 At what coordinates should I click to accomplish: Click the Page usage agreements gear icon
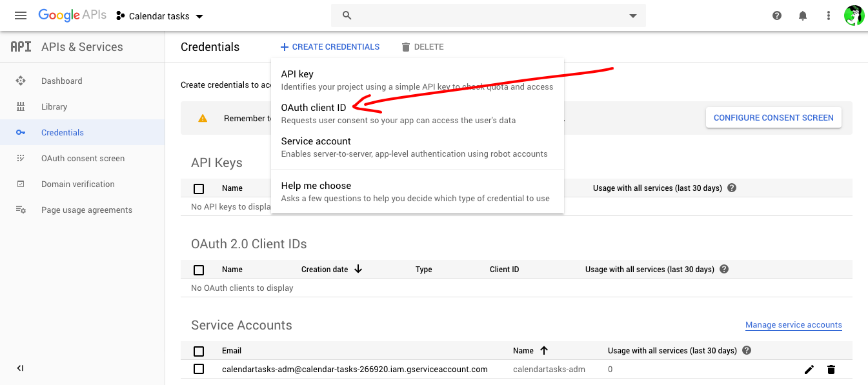[x=21, y=210]
